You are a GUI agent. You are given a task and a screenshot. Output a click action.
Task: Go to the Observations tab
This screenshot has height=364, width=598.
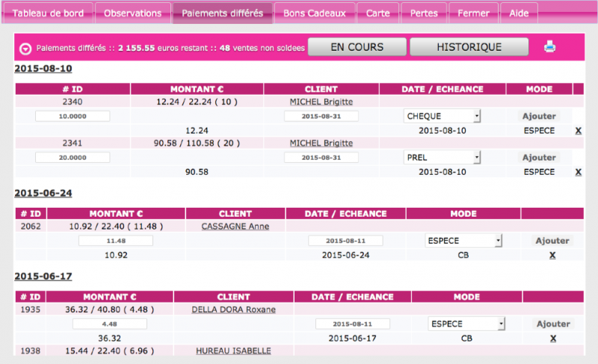(x=133, y=13)
